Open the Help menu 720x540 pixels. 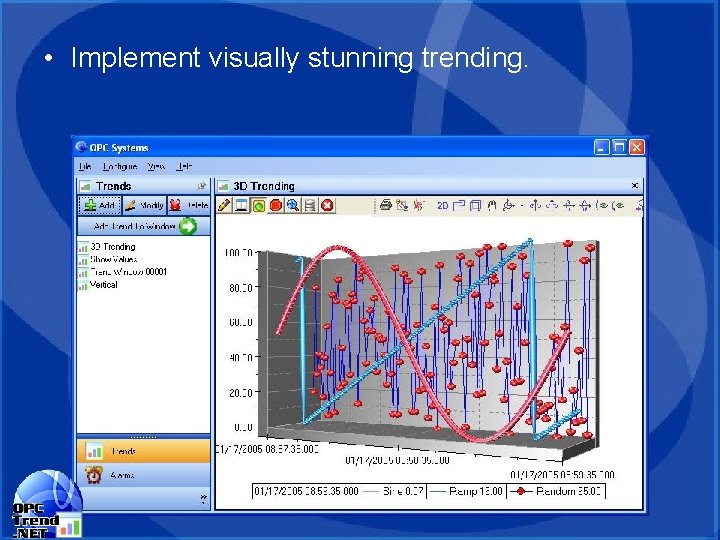coord(184,166)
